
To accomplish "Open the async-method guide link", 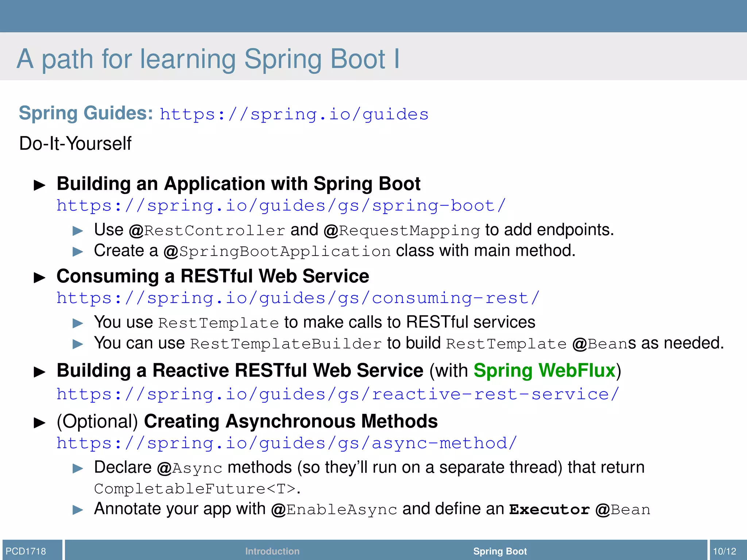I will (287, 443).
